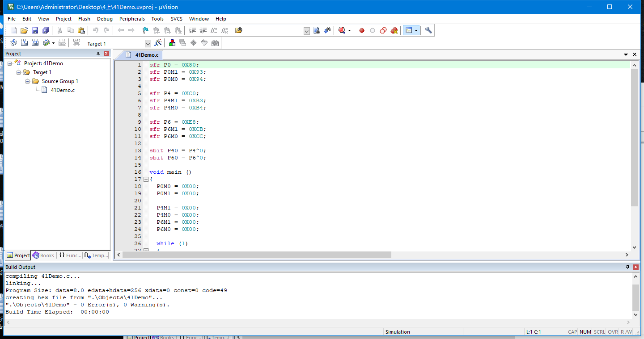Collapse Source Group 1 node
644x339 pixels.
point(28,81)
